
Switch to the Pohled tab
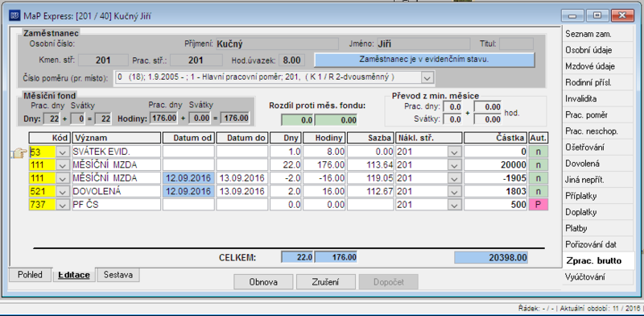[x=30, y=274]
